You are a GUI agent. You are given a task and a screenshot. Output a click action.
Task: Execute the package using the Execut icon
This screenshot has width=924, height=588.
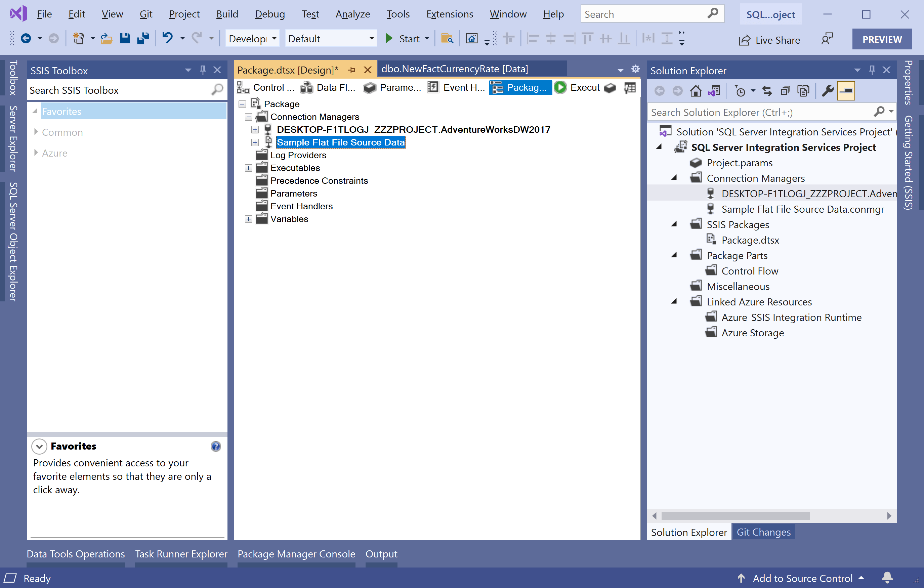point(560,87)
